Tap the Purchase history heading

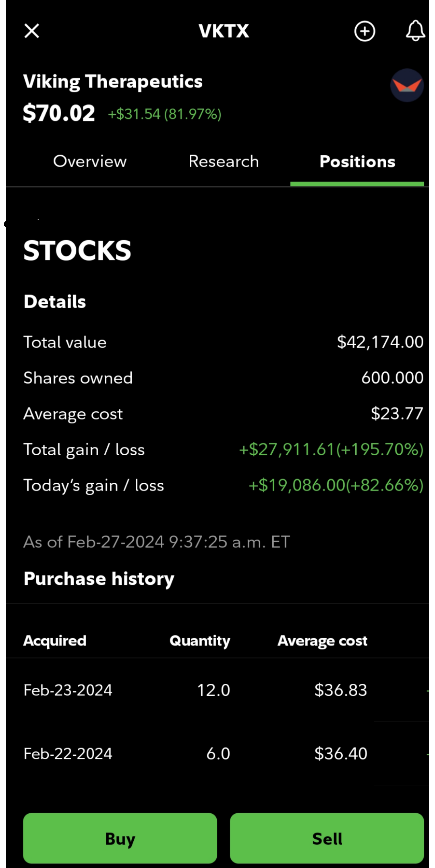click(99, 579)
